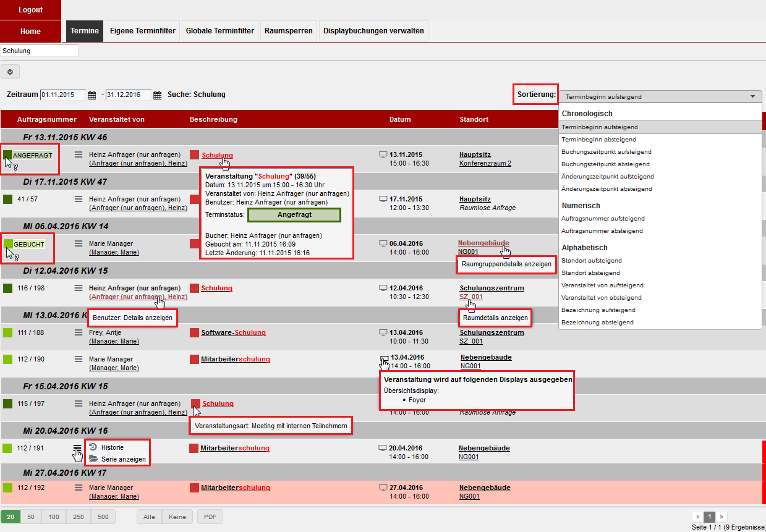Click display icon beside date 06.04.2016
Screen dimensions: 766x532
pos(383,243)
